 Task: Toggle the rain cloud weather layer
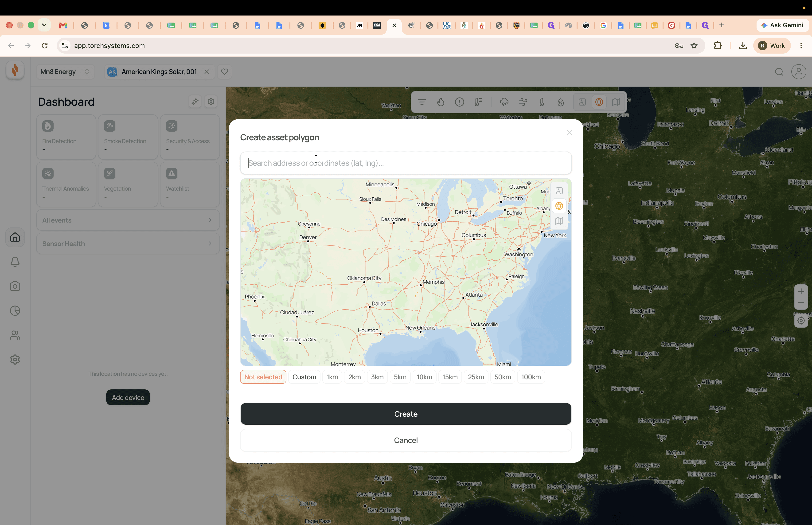tap(504, 102)
